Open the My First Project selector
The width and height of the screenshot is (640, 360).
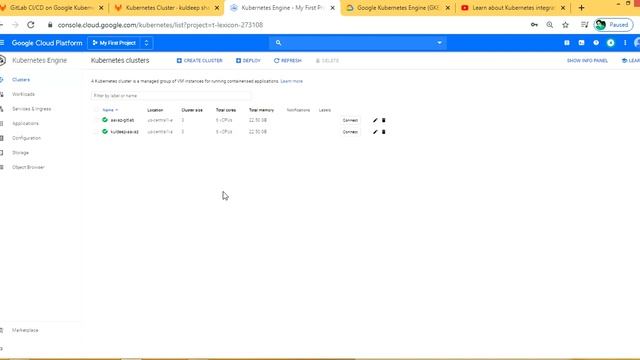[x=120, y=43]
